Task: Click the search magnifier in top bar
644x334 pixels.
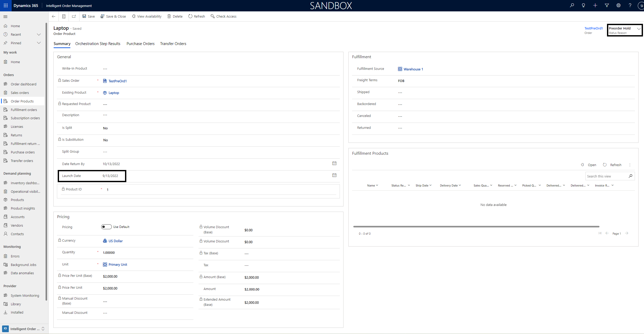Action: 572,5
